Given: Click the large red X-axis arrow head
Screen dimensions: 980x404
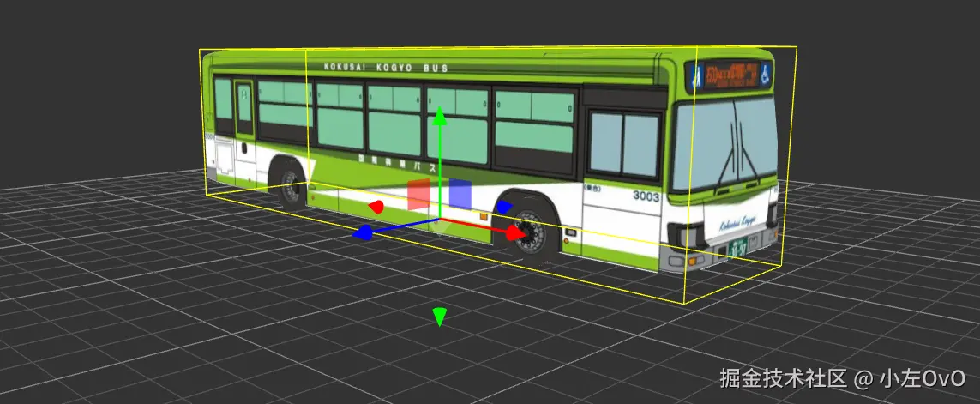Looking at the screenshot, I should coord(515,233).
